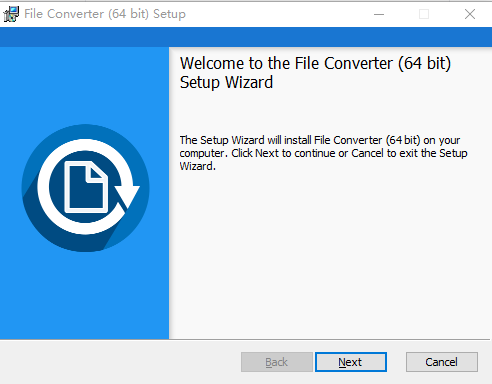Viewport: 492px width, 384px height.
Task: Click the title bar text File Converter Setup
Action: tap(105, 14)
